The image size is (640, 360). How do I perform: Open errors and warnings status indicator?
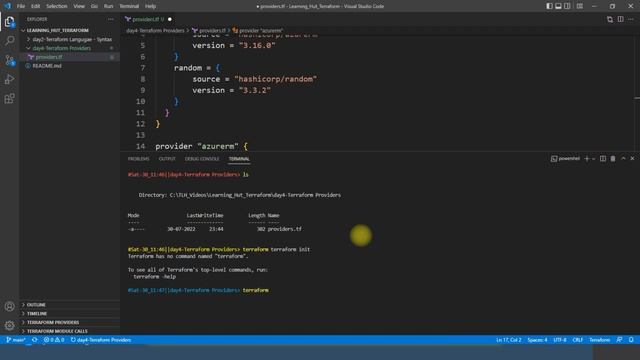pyautogui.click(x=54, y=340)
